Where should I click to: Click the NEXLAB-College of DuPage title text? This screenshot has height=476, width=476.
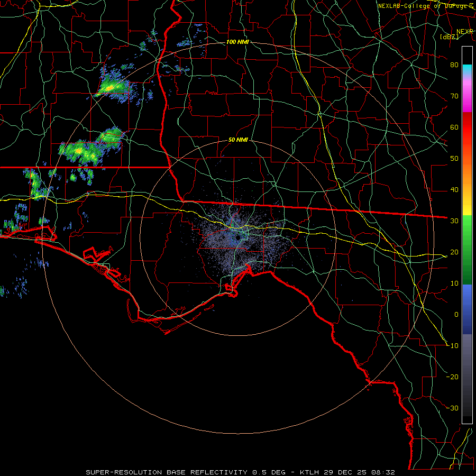tap(426, 6)
